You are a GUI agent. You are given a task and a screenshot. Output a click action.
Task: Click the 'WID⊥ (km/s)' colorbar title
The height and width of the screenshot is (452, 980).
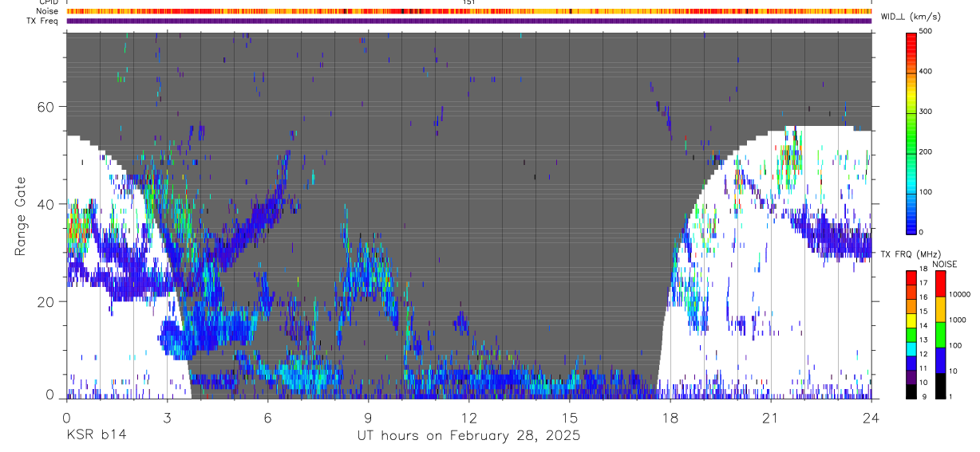coord(911,16)
